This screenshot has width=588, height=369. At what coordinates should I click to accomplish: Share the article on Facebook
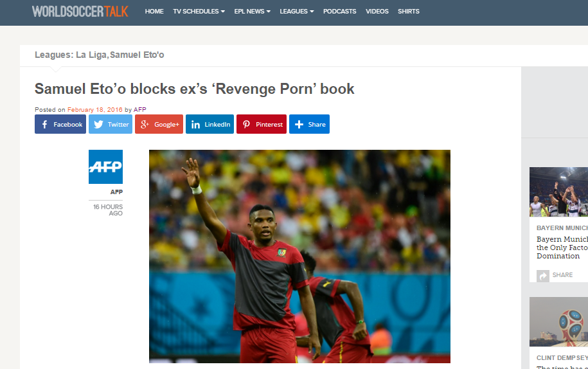tap(60, 124)
